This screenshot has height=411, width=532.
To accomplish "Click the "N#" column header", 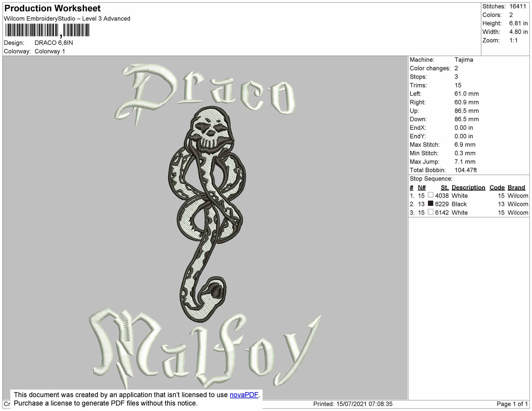I will tap(422, 187).
